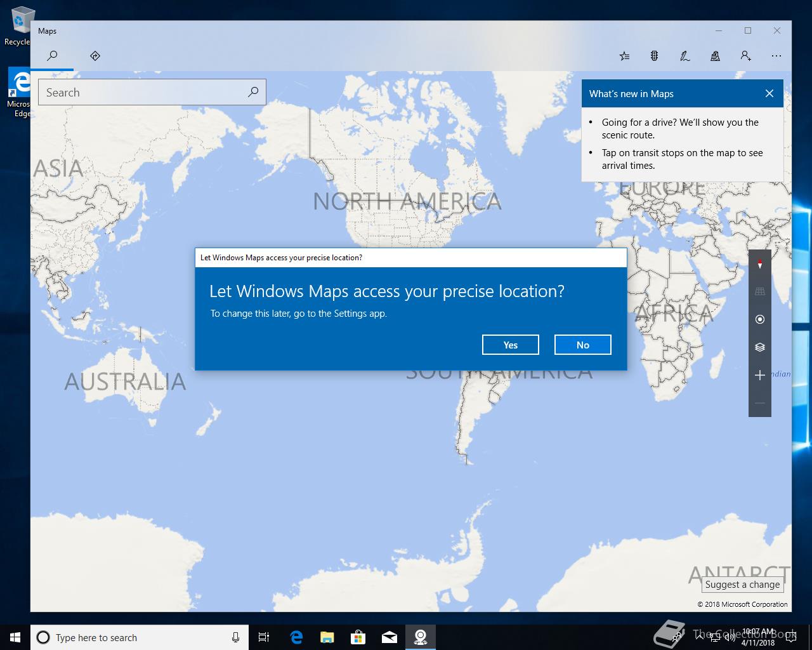Select the Recycle Bin desktop icon
This screenshot has width=812, height=650.
[x=19, y=27]
